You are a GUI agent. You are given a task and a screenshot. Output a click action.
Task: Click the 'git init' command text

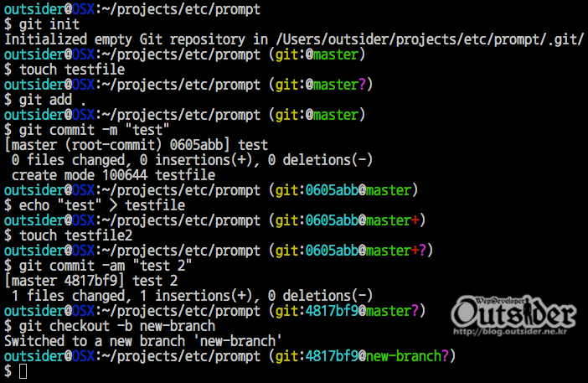click(x=49, y=24)
